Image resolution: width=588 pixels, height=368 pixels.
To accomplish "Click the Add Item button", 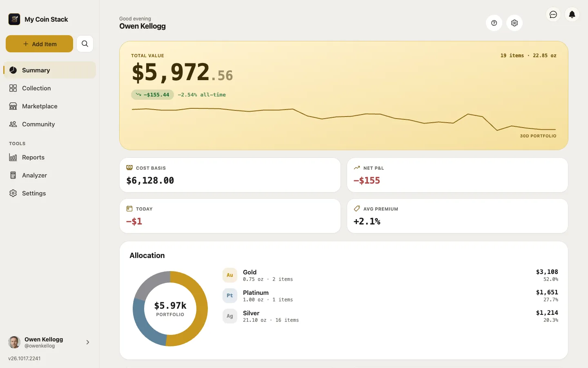I will [x=39, y=44].
